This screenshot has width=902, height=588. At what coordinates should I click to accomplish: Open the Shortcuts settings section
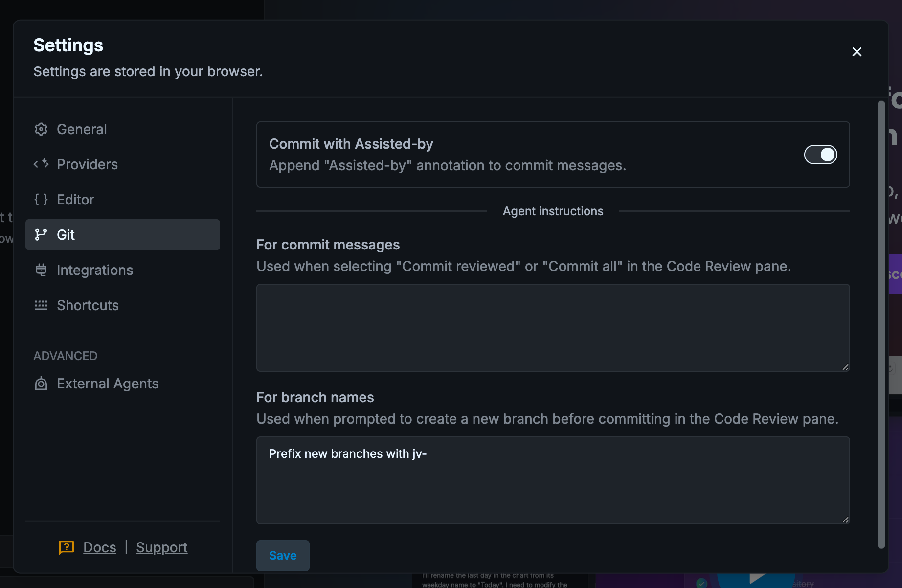123,305
